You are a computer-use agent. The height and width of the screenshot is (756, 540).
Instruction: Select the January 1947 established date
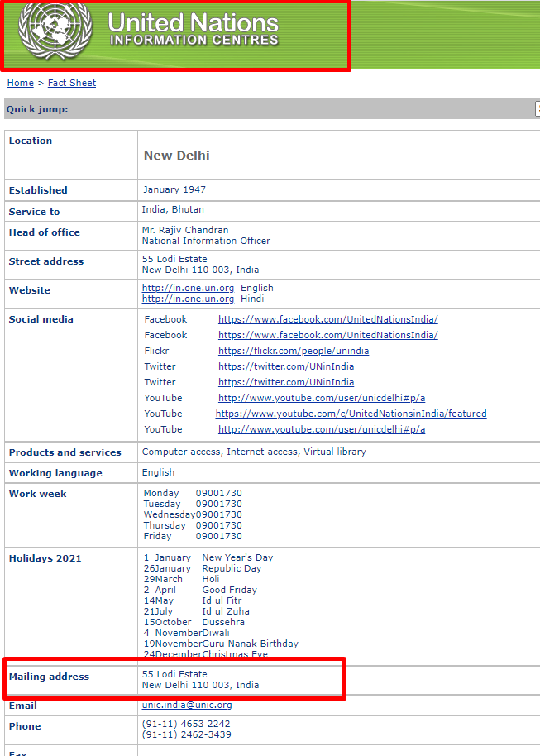coord(174,189)
